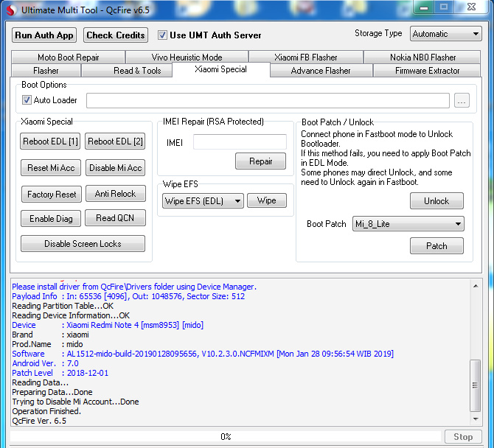Toggle Use UMT Auth Server checkbox

[x=162, y=35]
